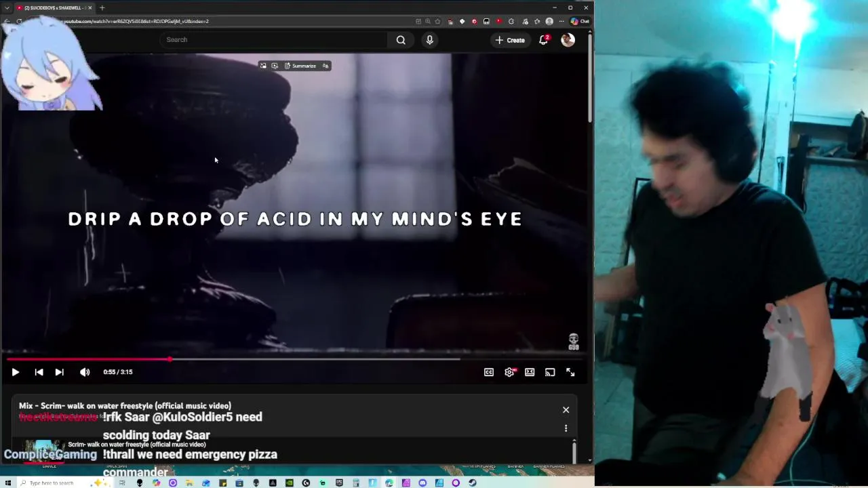
Task: Open a new browser tab
Action: pos(102,7)
